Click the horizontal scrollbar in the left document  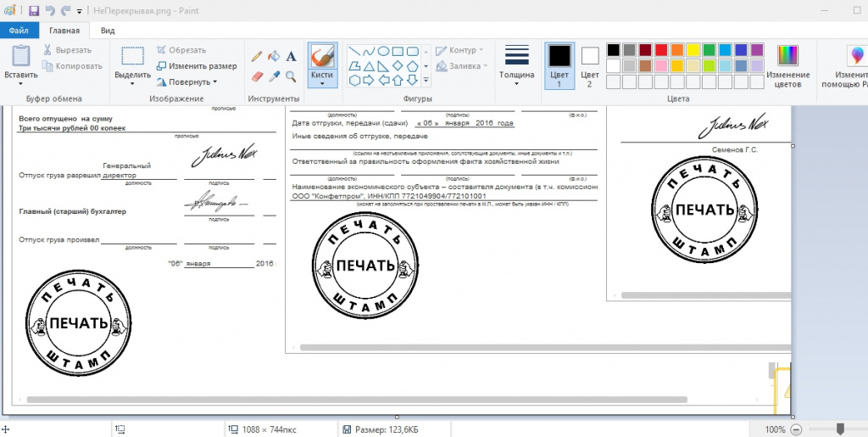pyautogui.click(x=357, y=400)
